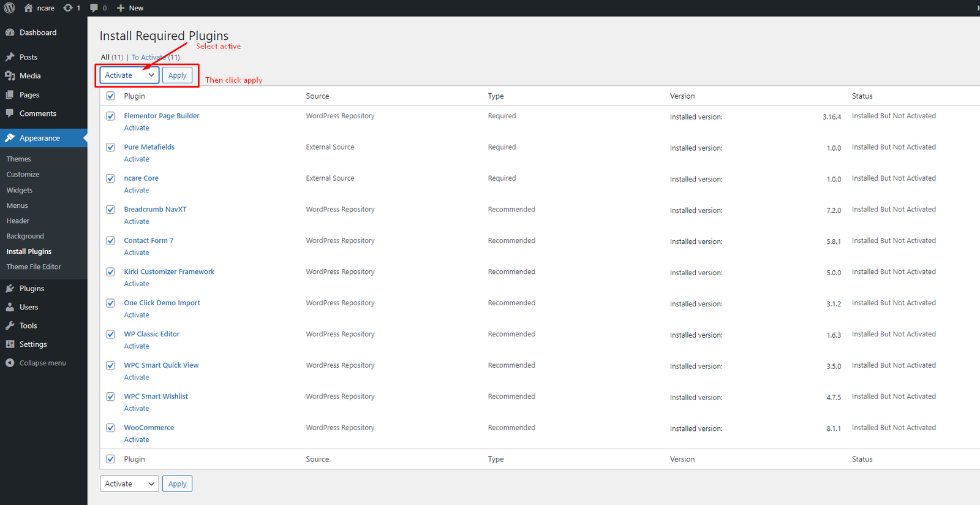980x505 pixels.
Task: Open Widgets submenu item
Action: (x=20, y=190)
